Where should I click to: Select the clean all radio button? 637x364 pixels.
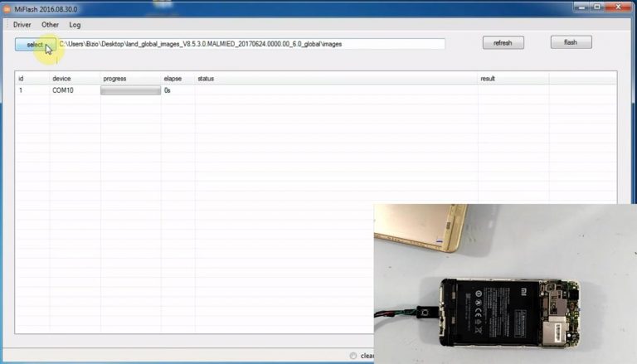353,356
